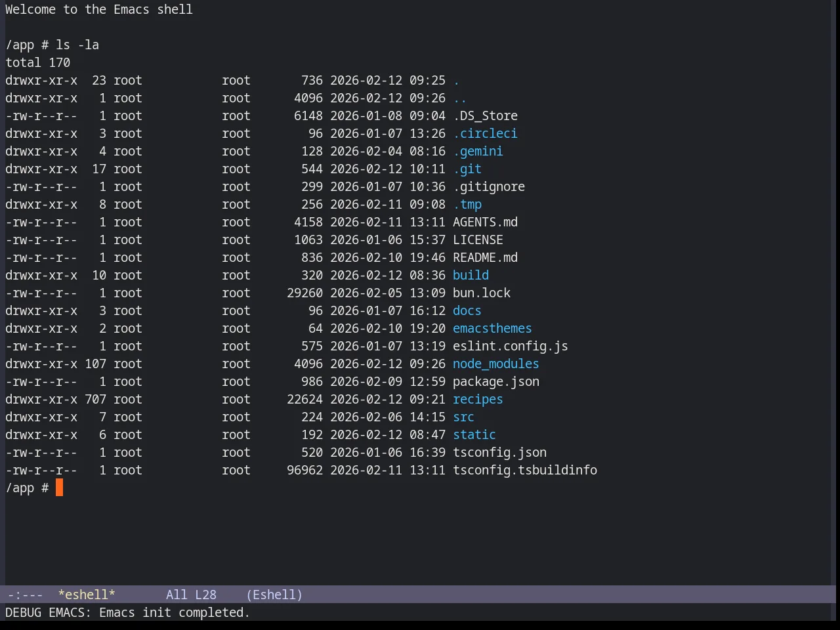
Task: Select the AGENTS.md file name
Action: [485, 222]
